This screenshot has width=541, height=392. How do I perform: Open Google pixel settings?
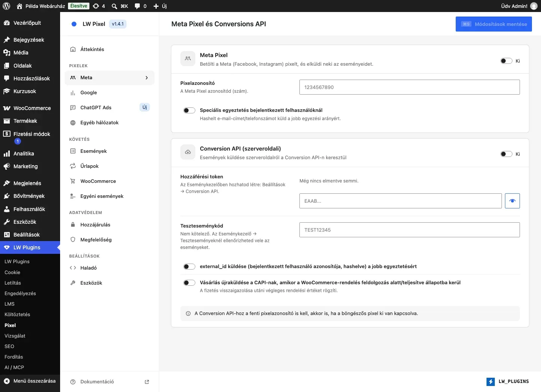[110, 92]
